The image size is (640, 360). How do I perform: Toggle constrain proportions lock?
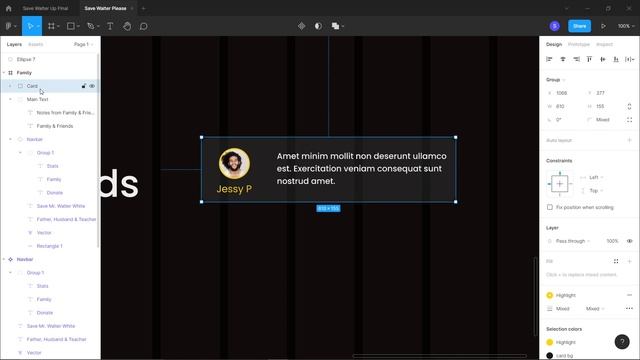click(x=629, y=107)
